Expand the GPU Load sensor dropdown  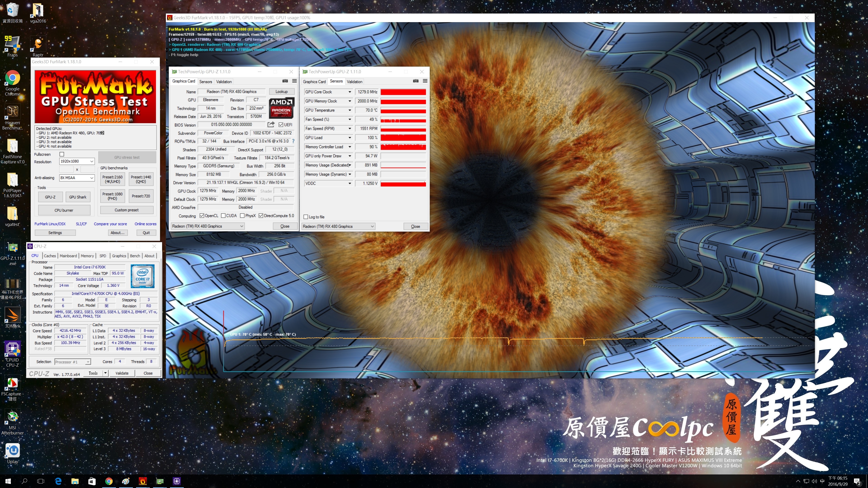tap(350, 138)
